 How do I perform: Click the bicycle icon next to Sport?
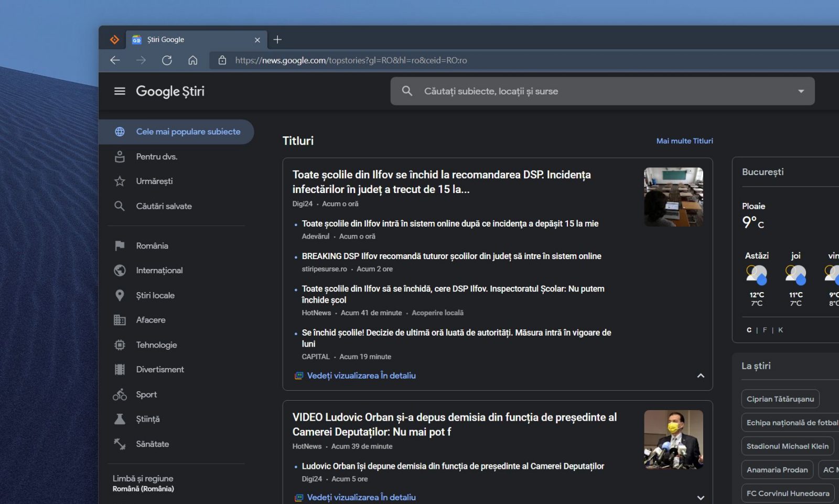tap(120, 394)
